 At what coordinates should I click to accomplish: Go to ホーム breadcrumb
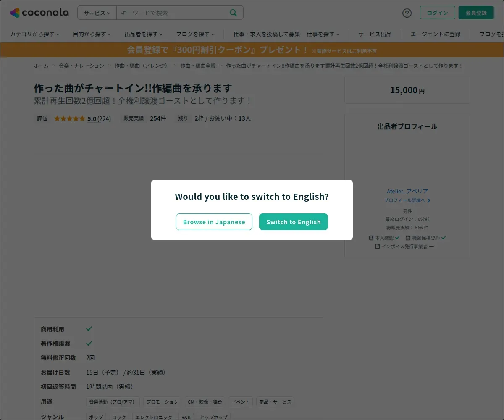click(x=41, y=66)
